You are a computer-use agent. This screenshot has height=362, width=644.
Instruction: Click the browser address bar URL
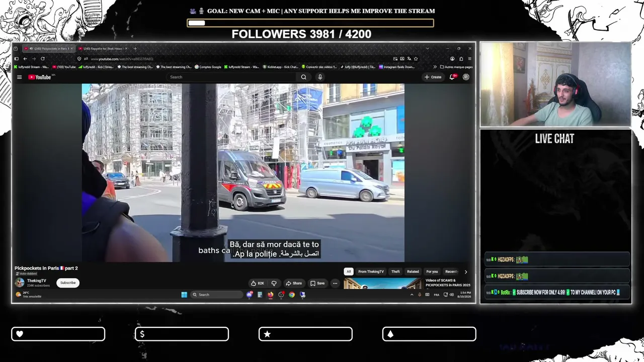[x=122, y=59]
